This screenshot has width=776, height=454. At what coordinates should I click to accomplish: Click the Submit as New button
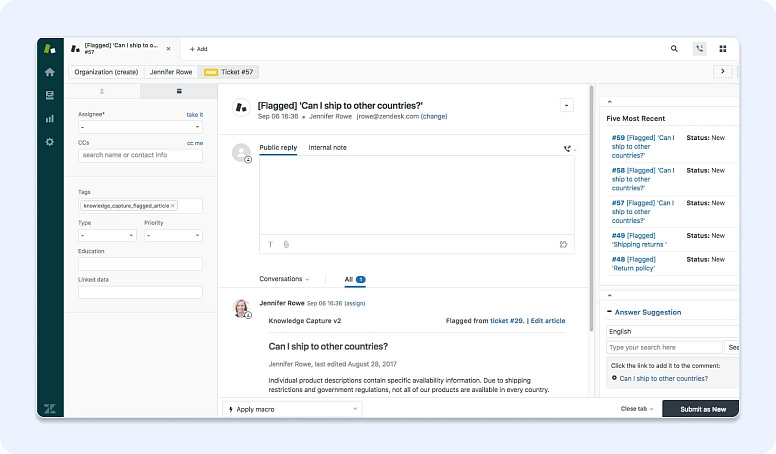click(700, 409)
